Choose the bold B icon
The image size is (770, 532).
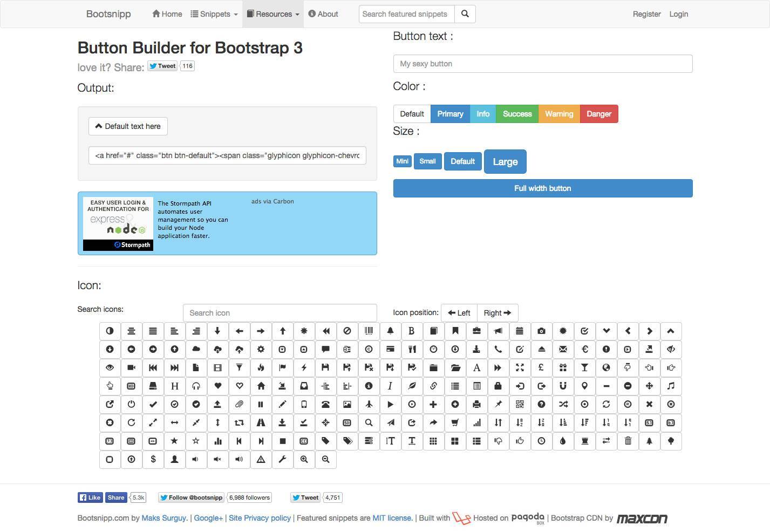(x=412, y=331)
